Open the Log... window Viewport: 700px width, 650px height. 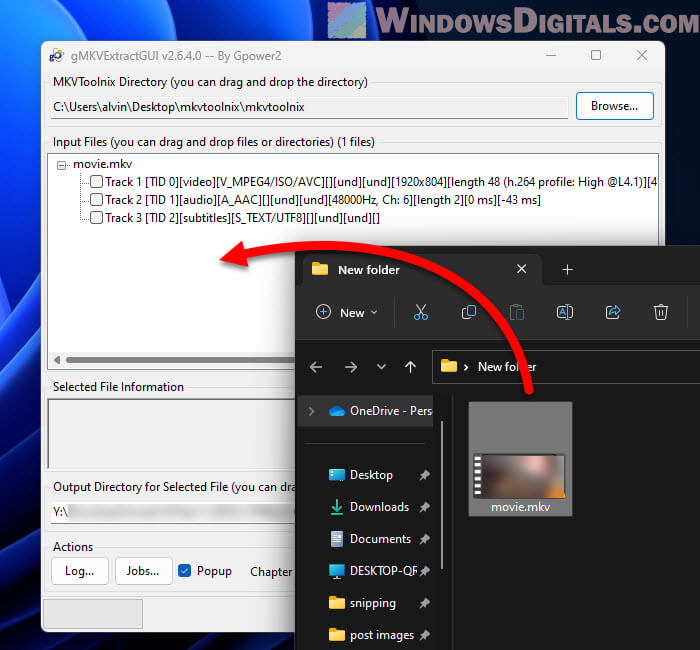(x=80, y=571)
